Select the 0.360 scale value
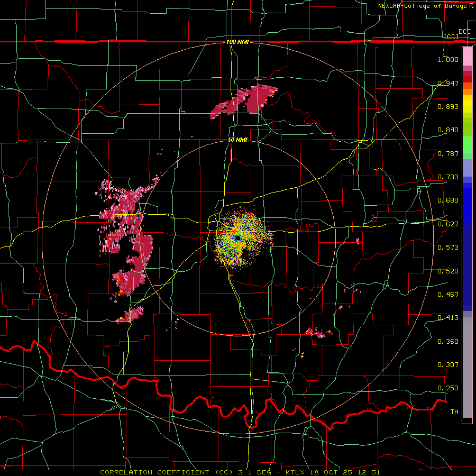Viewport: 476px width, 476px height. 448,342
